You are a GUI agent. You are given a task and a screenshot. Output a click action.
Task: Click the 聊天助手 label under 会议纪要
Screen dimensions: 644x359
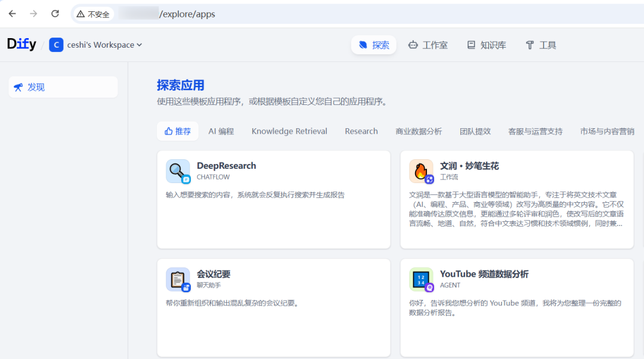click(x=209, y=285)
